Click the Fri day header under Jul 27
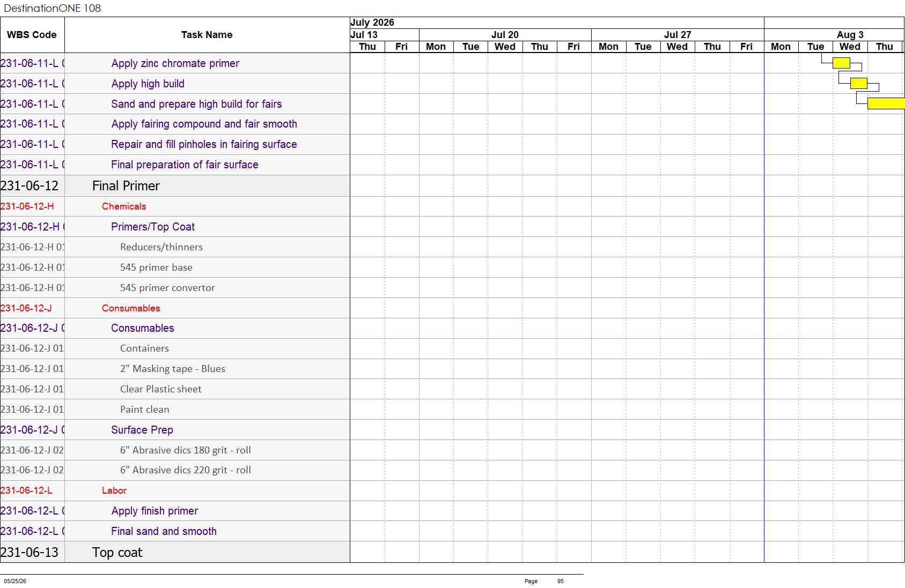 click(x=746, y=47)
